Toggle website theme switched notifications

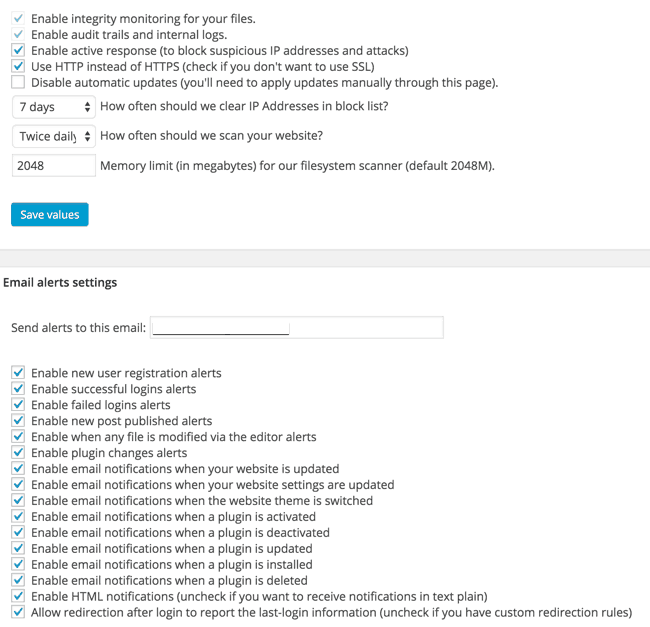coord(18,501)
